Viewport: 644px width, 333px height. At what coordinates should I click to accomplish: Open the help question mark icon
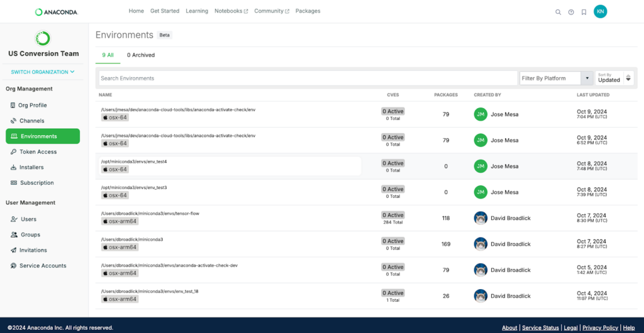pyautogui.click(x=571, y=13)
